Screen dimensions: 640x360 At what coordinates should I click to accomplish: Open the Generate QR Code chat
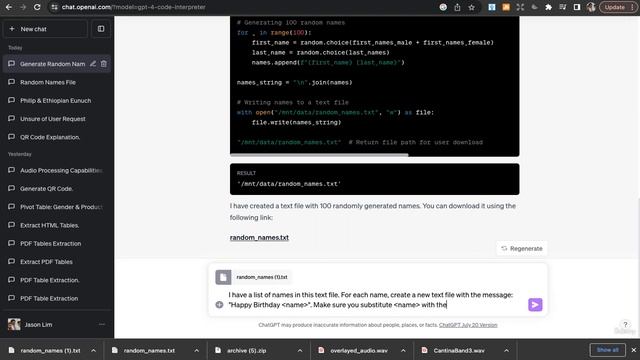click(x=57, y=189)
